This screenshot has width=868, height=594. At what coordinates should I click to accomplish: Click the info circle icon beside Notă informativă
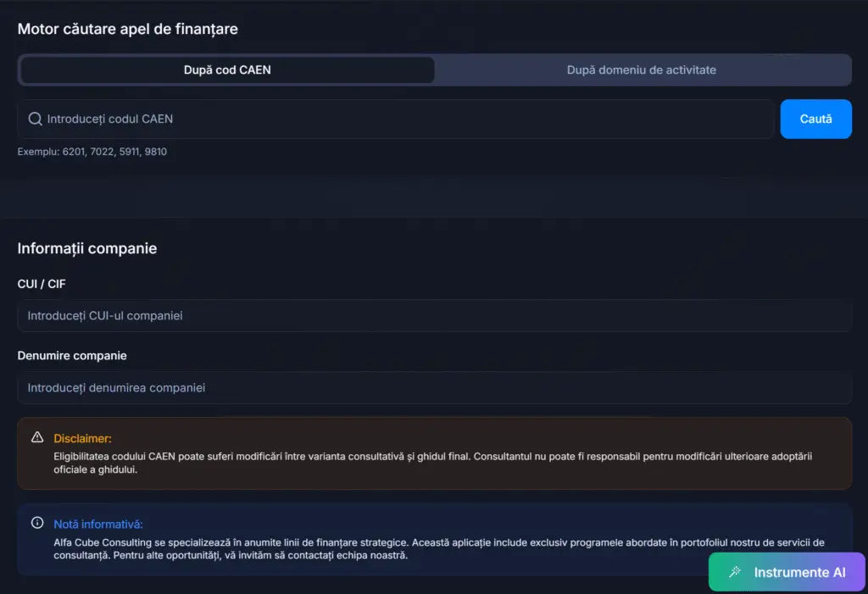tap(37, 523)
